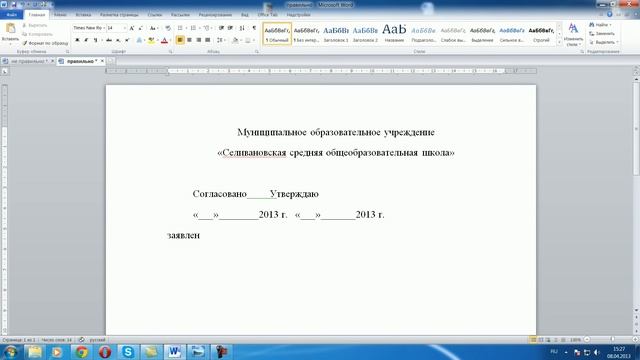Switch to the Рецензирование tab
This screenshot has height=360, width=640.
click(215, 15)
